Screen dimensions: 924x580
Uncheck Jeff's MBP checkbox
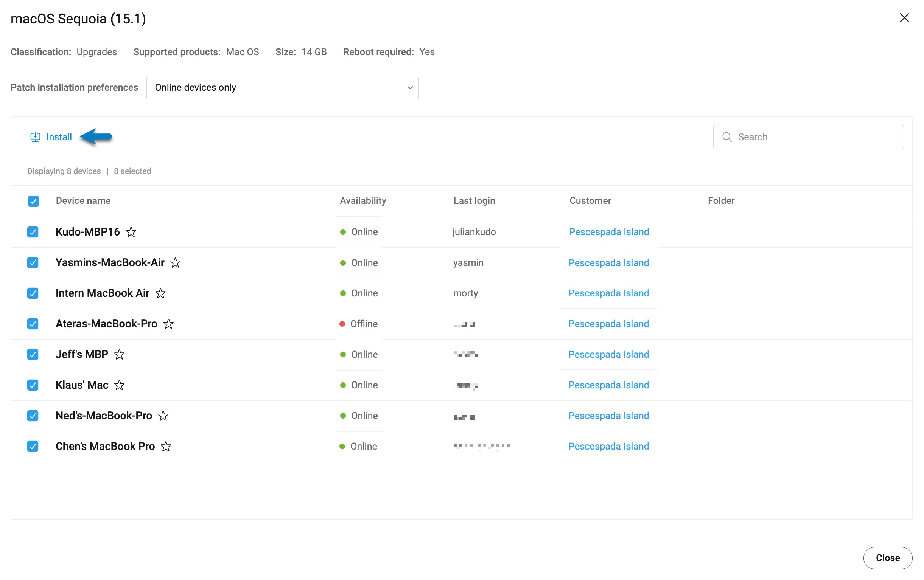[33, 355]
